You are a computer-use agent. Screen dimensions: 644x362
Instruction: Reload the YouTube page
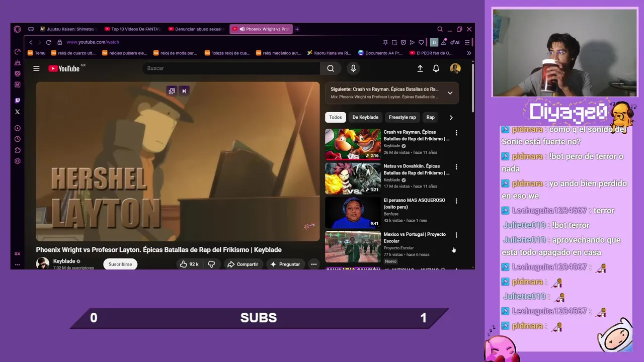click(48, 42)
